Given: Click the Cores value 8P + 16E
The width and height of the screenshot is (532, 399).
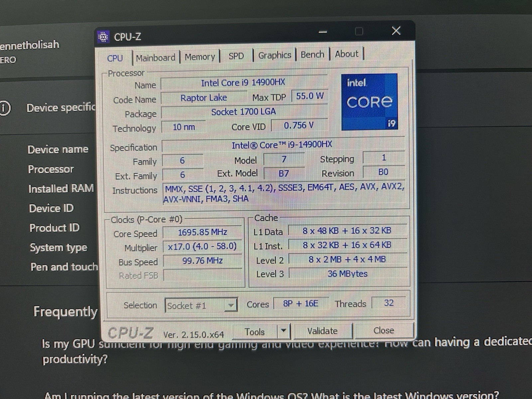Looking at the screenshot, I should tap(301, 304).
